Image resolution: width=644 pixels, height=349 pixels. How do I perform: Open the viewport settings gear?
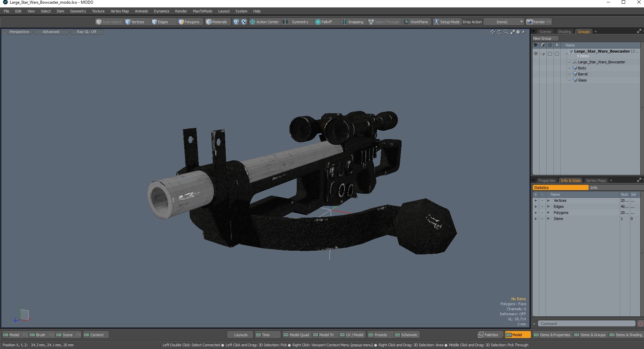(x=518, y=32)
